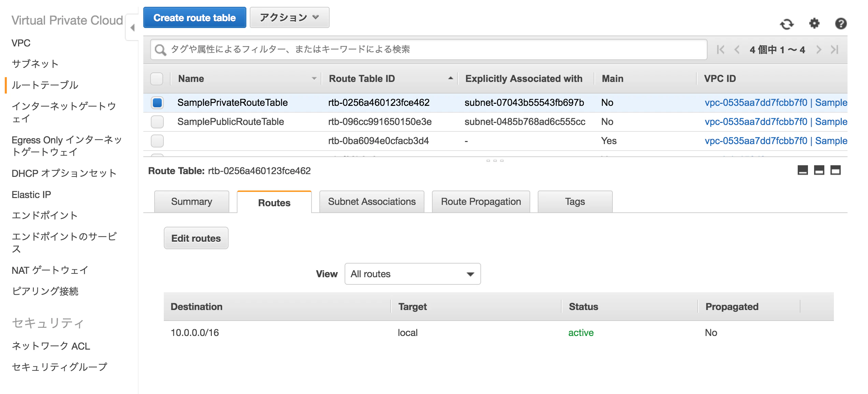
Task: Collapse the sidebar with left arrow
Action: click(132, 28)
